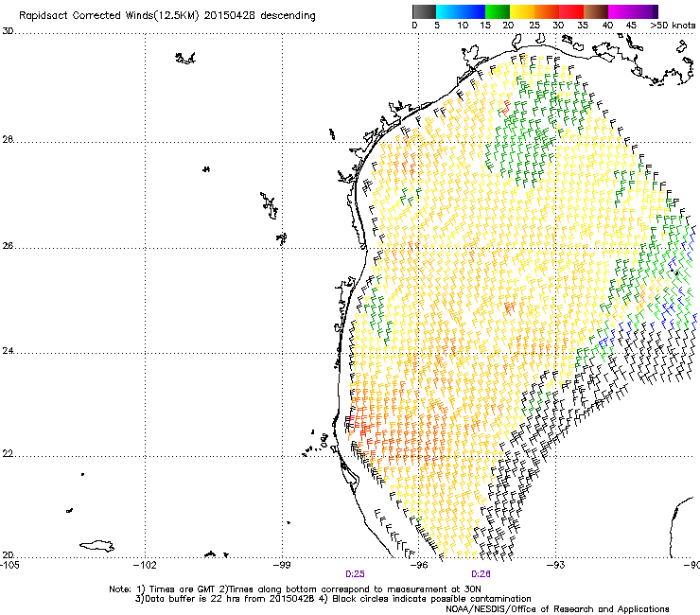The image size is (700, 615).
Task: Click the cyan-blue 5-15 knots color band
Action: click(461, 11)
